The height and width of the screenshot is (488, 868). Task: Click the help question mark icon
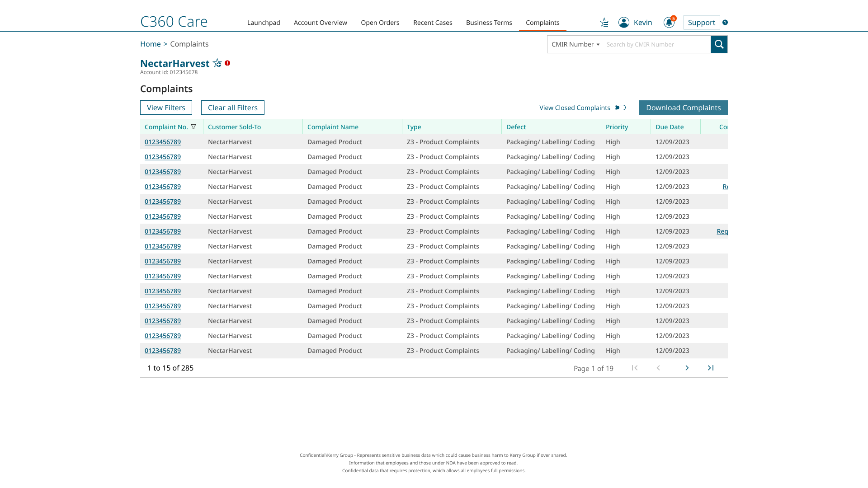725,23
